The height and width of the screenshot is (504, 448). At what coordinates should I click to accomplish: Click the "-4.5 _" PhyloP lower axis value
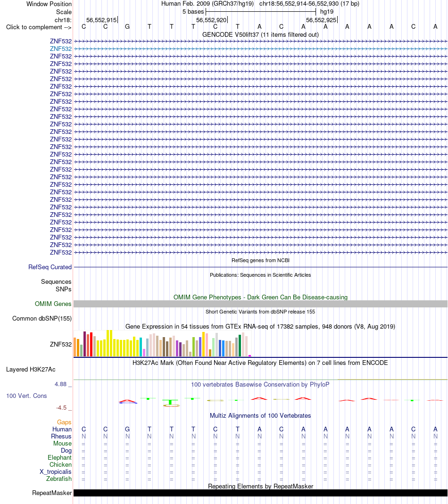click(64, 407)
